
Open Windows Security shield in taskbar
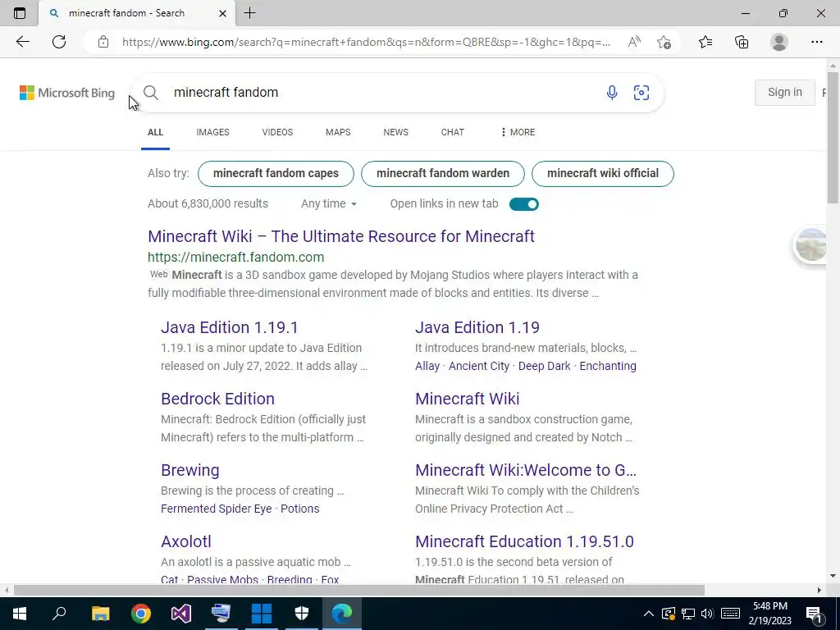tap(302, 614)
